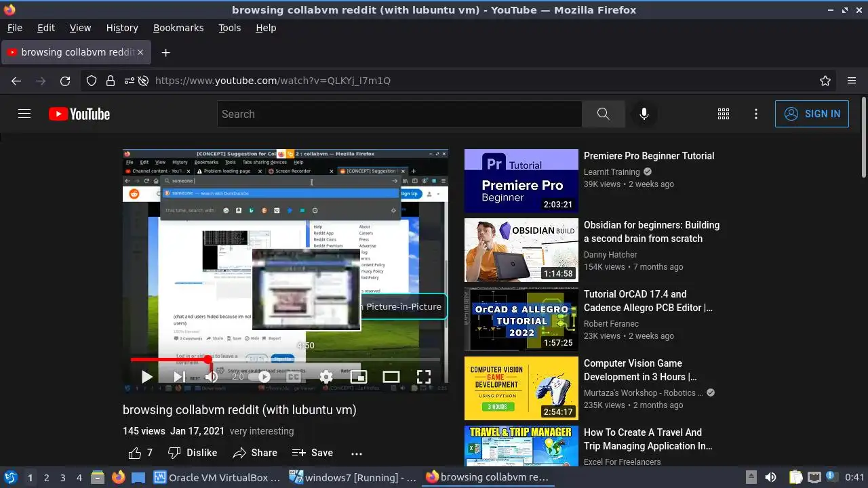868x488 pixels.
Task: Open the Travel & Trip Manager thumbnail
Action: 521,446
